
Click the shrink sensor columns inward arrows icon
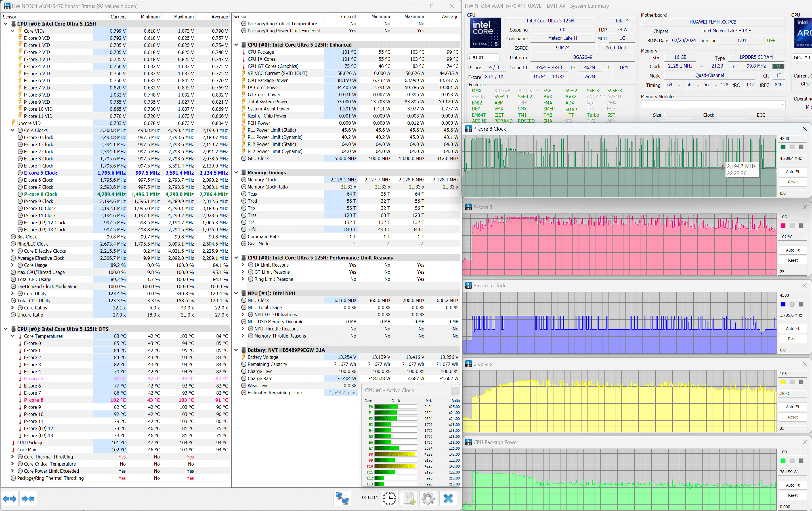[28, 499]
